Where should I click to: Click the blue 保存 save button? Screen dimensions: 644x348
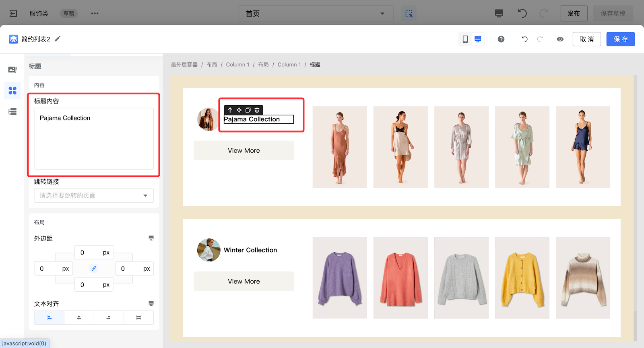tap(620, 39)
